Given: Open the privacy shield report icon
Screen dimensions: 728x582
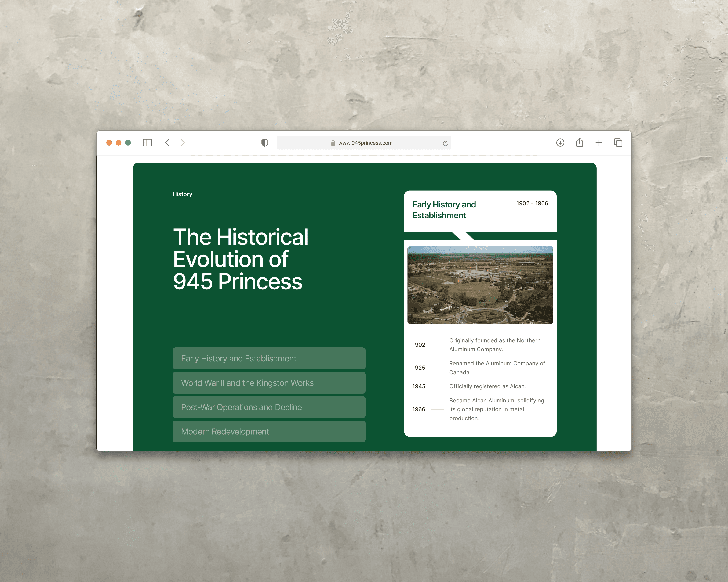Looking at the screenshot, I should pyautogui.click(x=264, y=143).
